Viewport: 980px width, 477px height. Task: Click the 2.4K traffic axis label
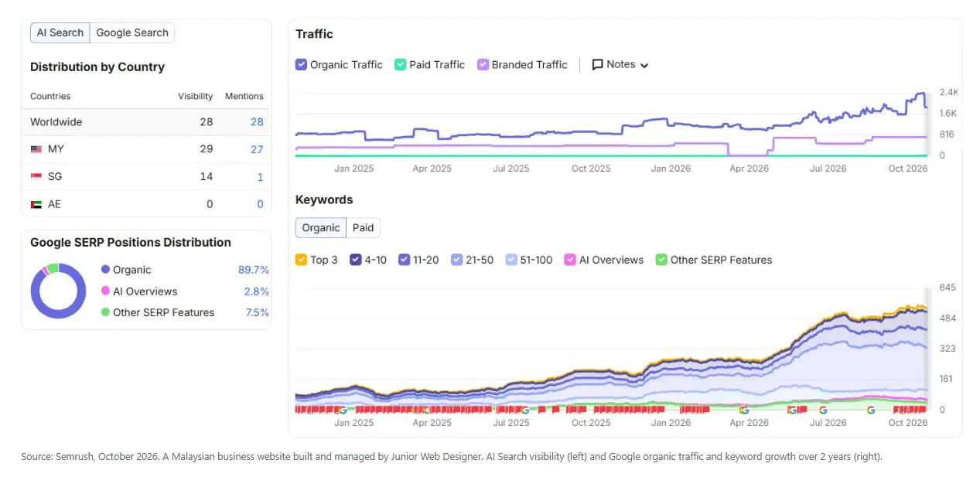tap(949, 92)
